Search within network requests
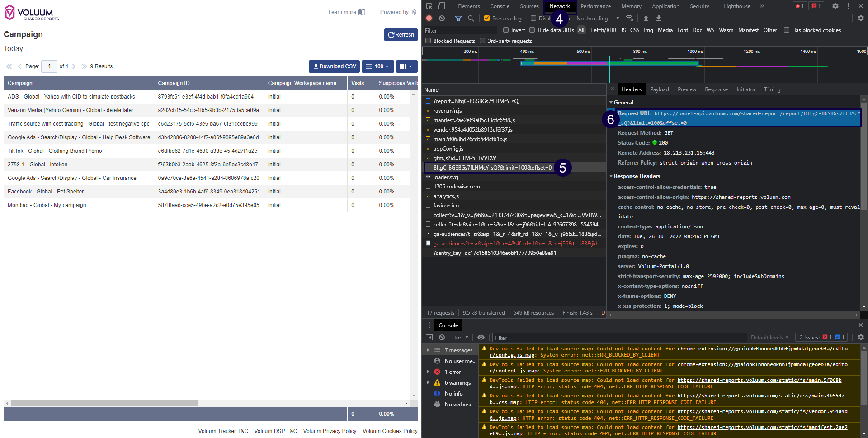 (x=471, y=18)
